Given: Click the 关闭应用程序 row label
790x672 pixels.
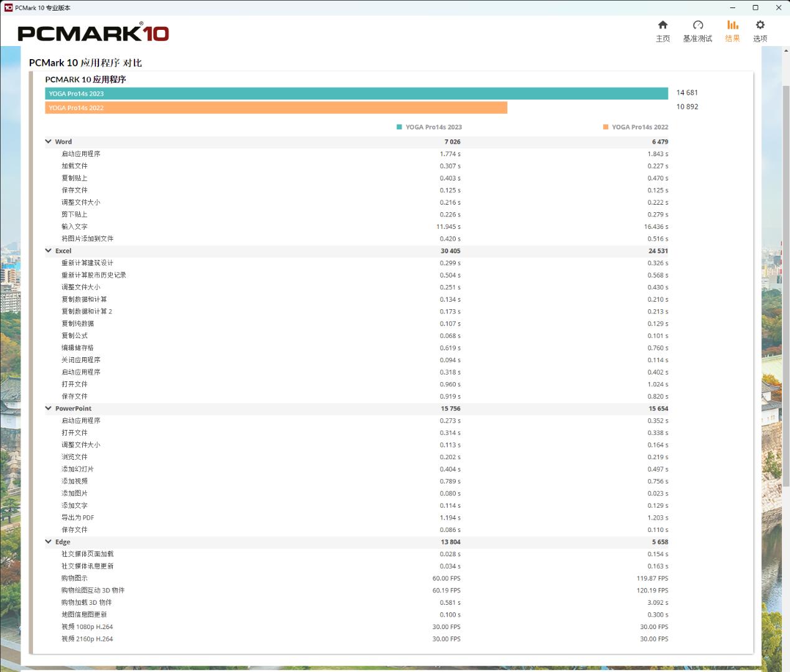Looking at the screenshot, I should pyautogui.click(x=81, y=360).
